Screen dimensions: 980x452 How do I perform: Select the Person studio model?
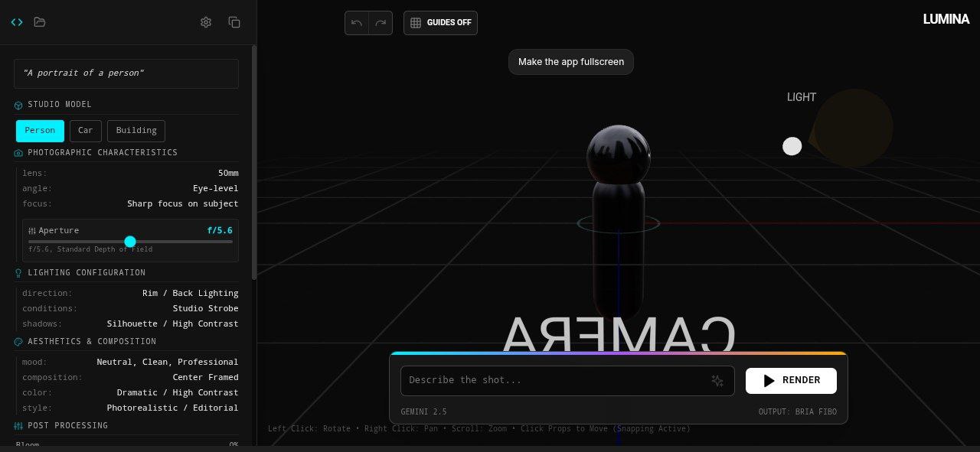tap(40, 131)
